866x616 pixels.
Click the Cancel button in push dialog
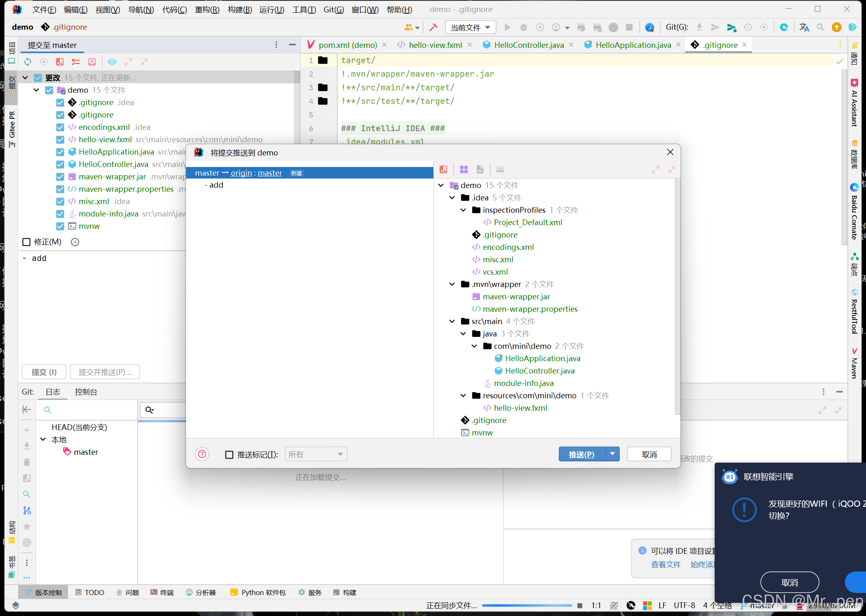pos(649,454)
